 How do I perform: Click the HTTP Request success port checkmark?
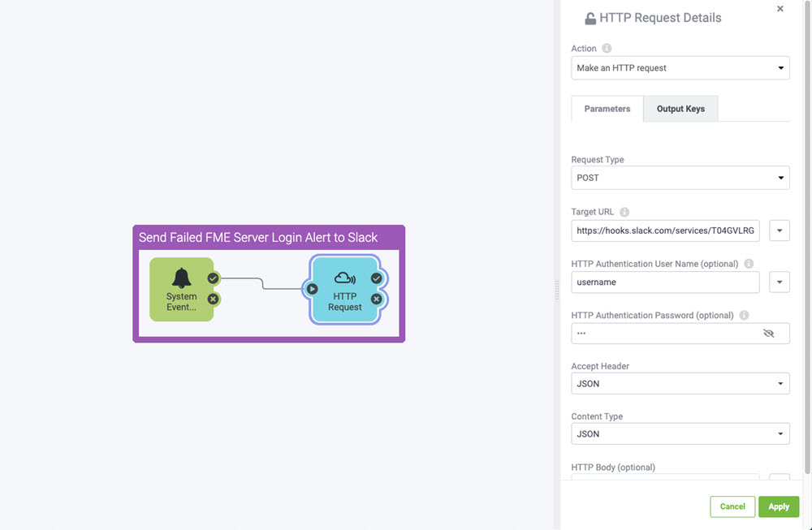tap(377, 278)
